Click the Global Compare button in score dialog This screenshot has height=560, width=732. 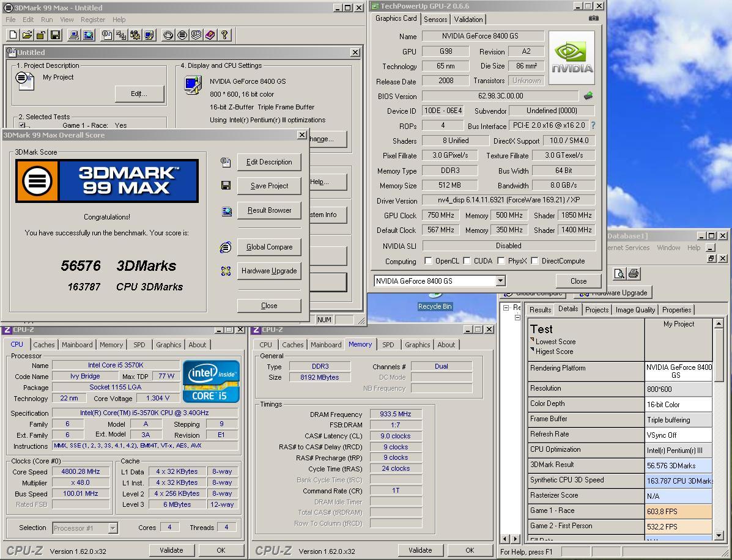(269, 247)
